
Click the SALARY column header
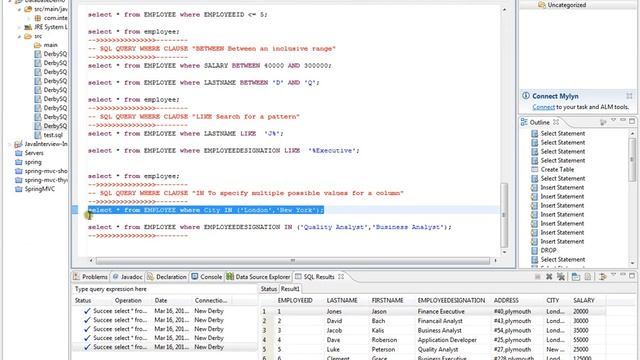tap(584, 300)
